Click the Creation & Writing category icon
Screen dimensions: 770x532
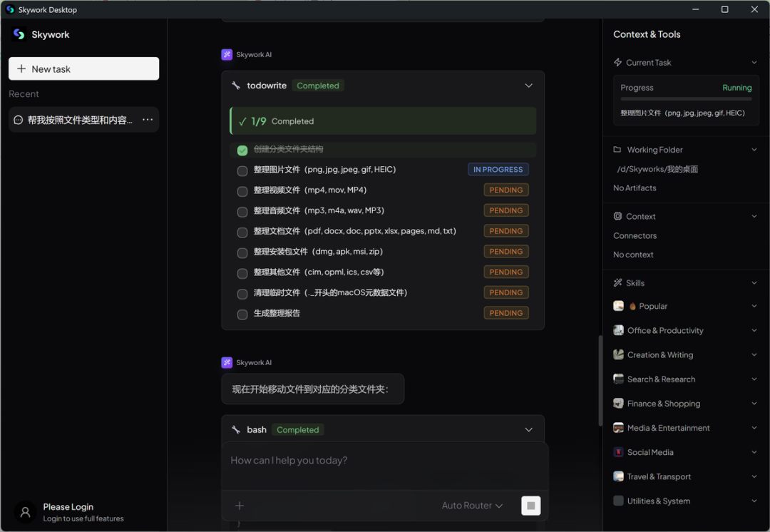point(618,354)
